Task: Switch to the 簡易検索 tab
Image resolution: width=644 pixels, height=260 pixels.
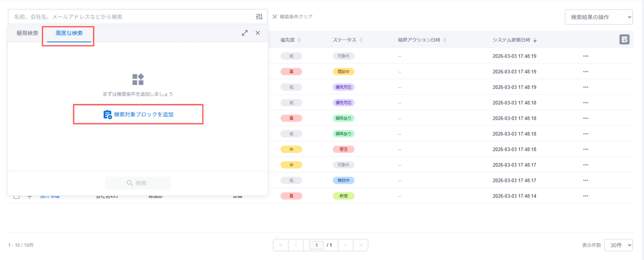Action: [x=28, y=33]
